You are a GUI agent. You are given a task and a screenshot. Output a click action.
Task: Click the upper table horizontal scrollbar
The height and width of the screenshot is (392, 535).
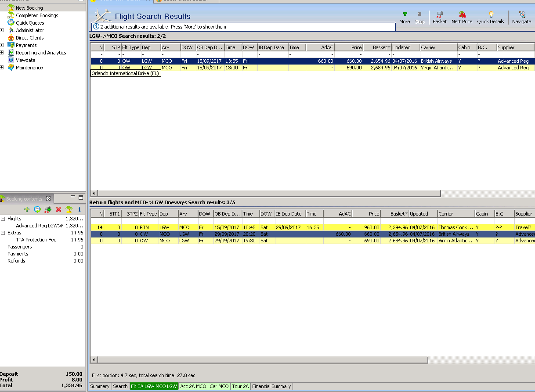pyautogui.click(x=268, y=193)
